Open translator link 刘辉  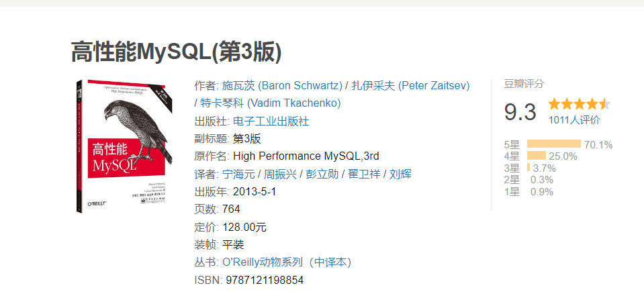[x=400, y=174]
